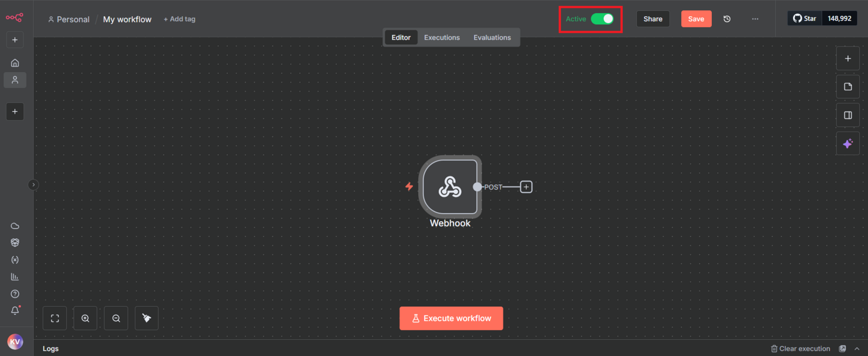Add a tag to the workflow
The image size is (868, 356).
click(180, 19)
